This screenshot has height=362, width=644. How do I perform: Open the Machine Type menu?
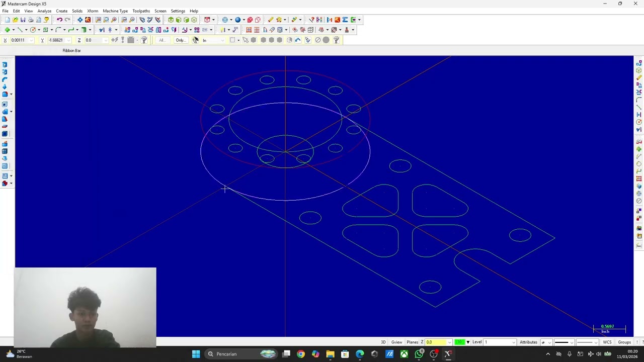coord(115,11)
